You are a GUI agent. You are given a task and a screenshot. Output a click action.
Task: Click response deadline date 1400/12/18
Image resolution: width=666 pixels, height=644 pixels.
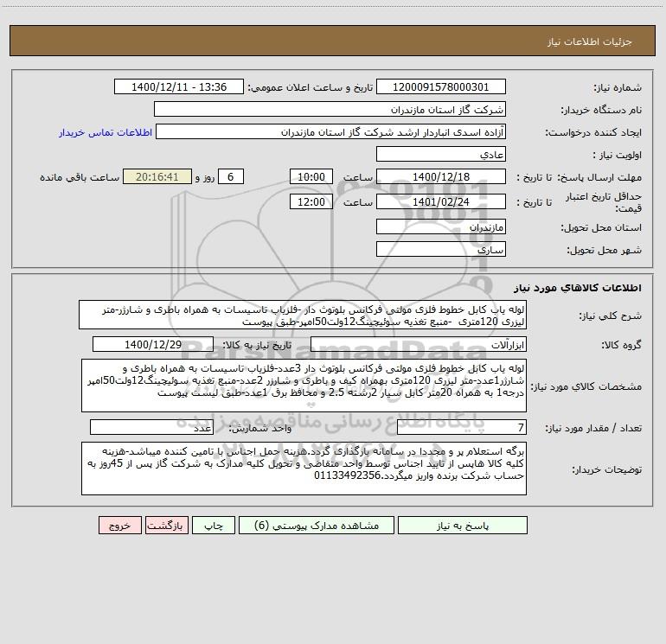click(440, 177)
